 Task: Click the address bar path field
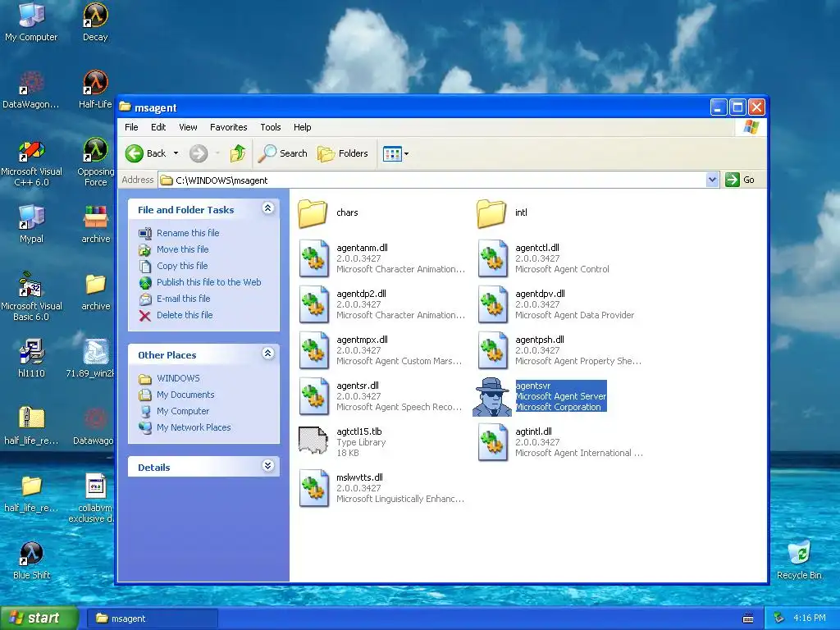[432, 180]
